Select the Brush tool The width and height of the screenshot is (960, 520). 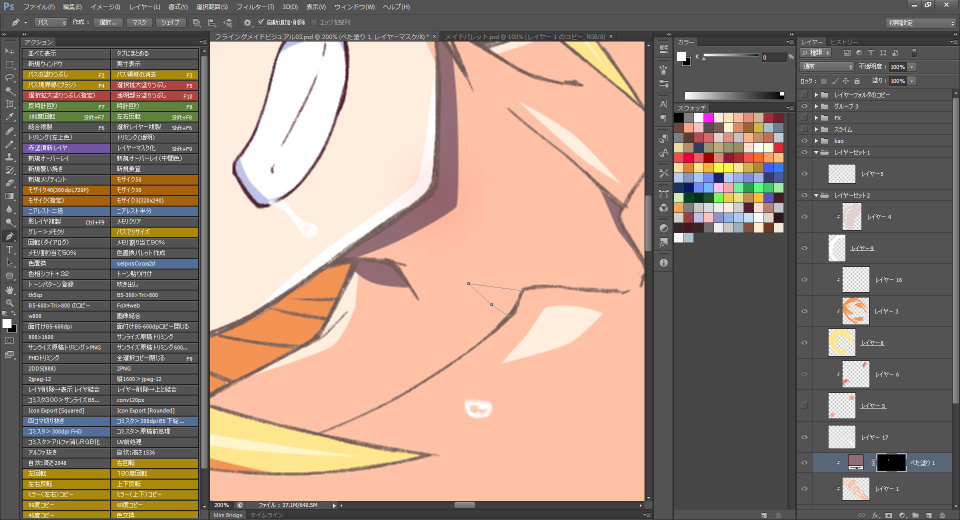[x=9, y=144]
